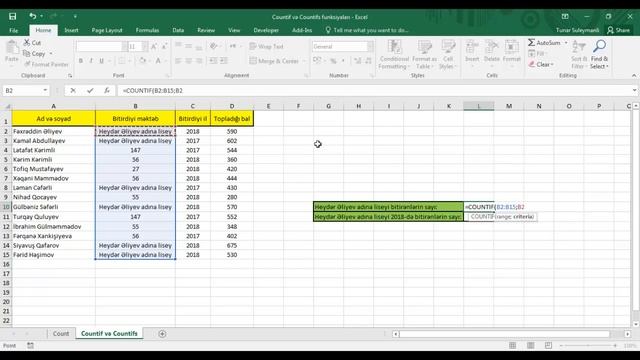Collapse the ribbon with the chevron
Screen dimensions: 640x360
tap(633, 76)
